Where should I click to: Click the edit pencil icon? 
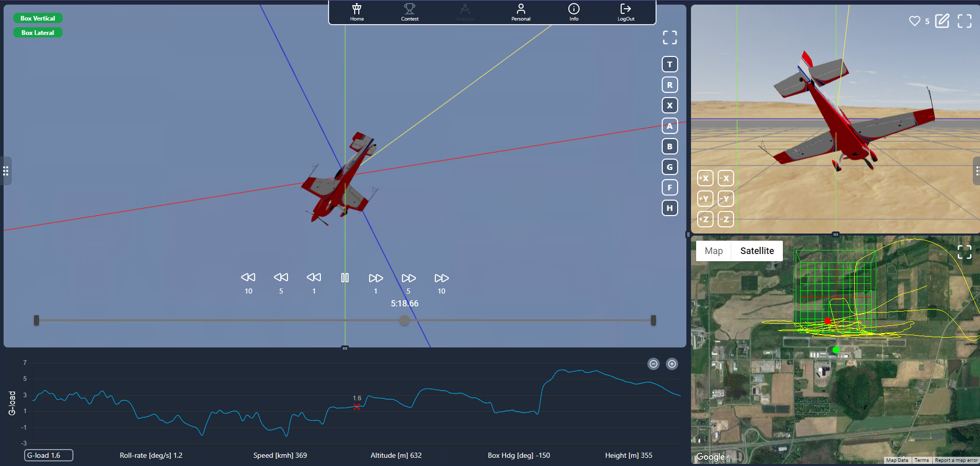(x=942, y=21)
